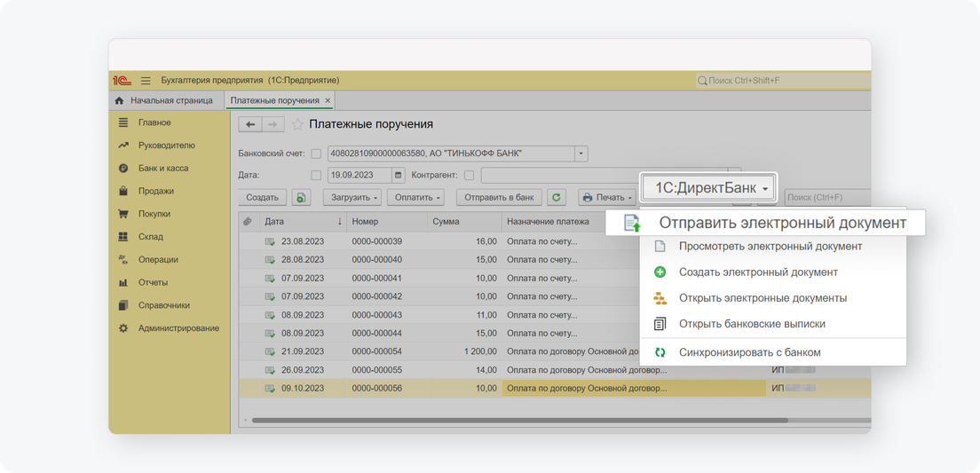Select Синхронизировать с банком menu item
The height and width of the screenshot is (473, 980).
click(x=749, y=352)
